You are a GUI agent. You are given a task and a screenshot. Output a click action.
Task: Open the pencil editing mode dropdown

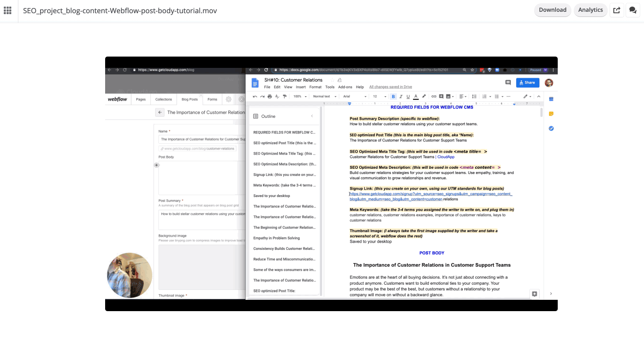[527, 96]
